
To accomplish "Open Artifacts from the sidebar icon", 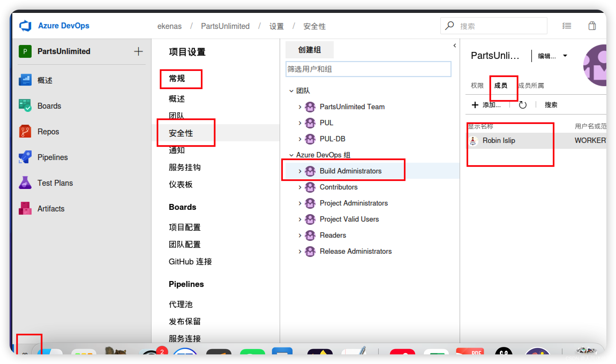I will coord(25,208).
